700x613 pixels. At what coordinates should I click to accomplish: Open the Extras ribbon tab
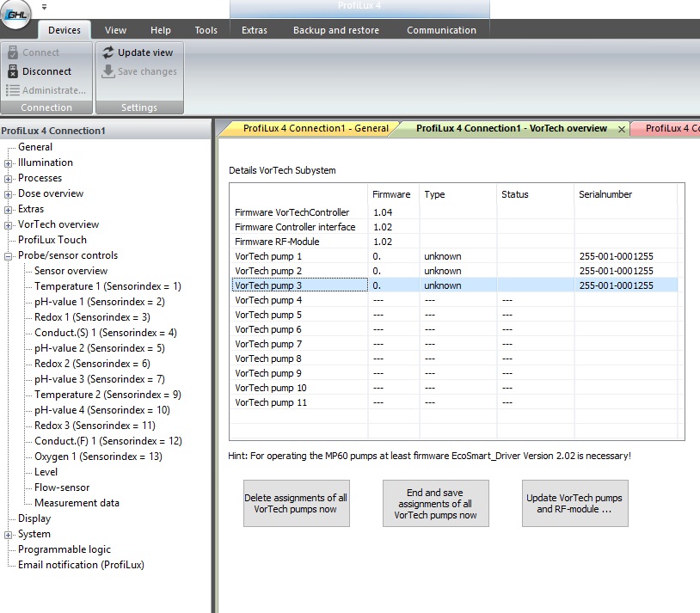pos(255,30)
